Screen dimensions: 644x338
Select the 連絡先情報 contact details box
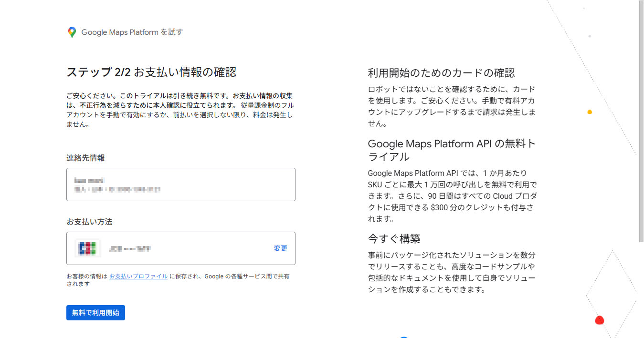(180, 184)
